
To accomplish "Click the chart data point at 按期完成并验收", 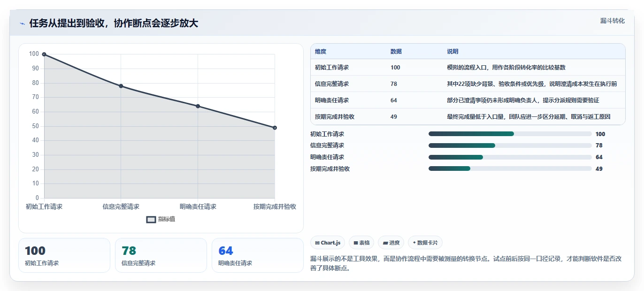I will 275,128.
